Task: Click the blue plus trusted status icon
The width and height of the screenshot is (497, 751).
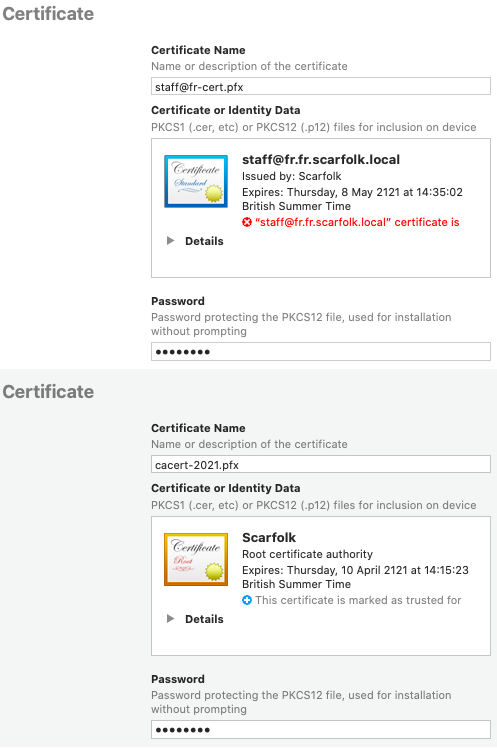Action: coord(247,600)
